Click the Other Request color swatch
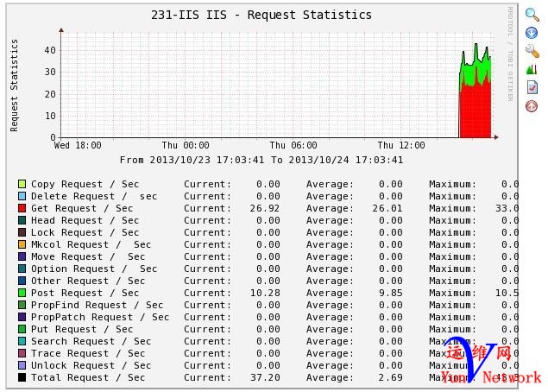Image resolution: width=548 pixels, height=392 pixels. [x=22, y=281]
